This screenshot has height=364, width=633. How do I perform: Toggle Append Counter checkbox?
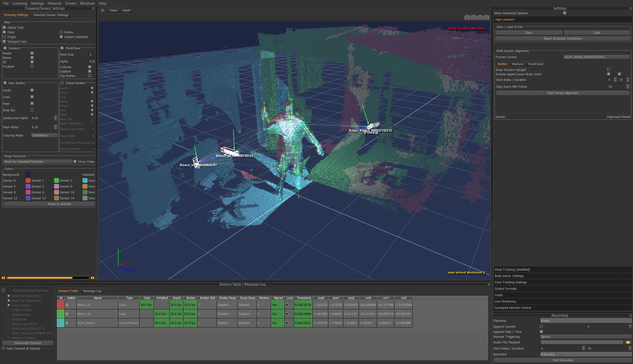click(541, 326)
